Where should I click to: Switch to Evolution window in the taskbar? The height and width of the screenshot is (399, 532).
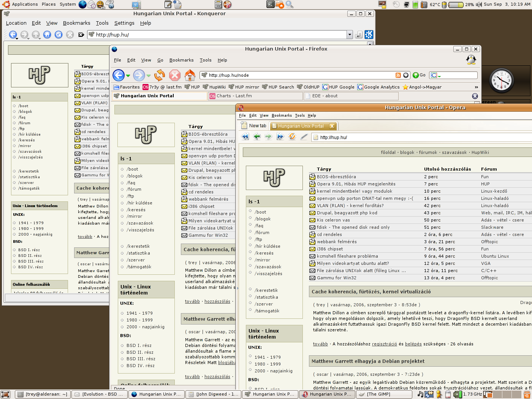click(x=100, y=394)
